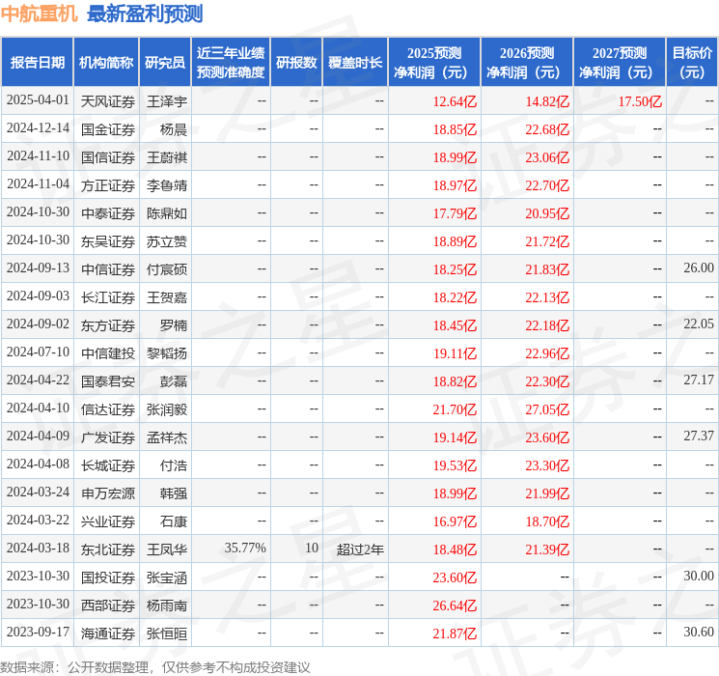Click the 国泰君安 institution cell

pyautogui.click(x=108, y=381)
